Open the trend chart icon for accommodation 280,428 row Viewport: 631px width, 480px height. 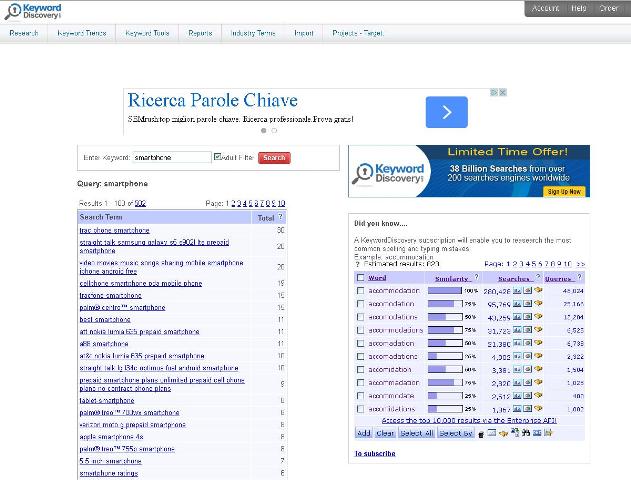click(x=517, y=290)
